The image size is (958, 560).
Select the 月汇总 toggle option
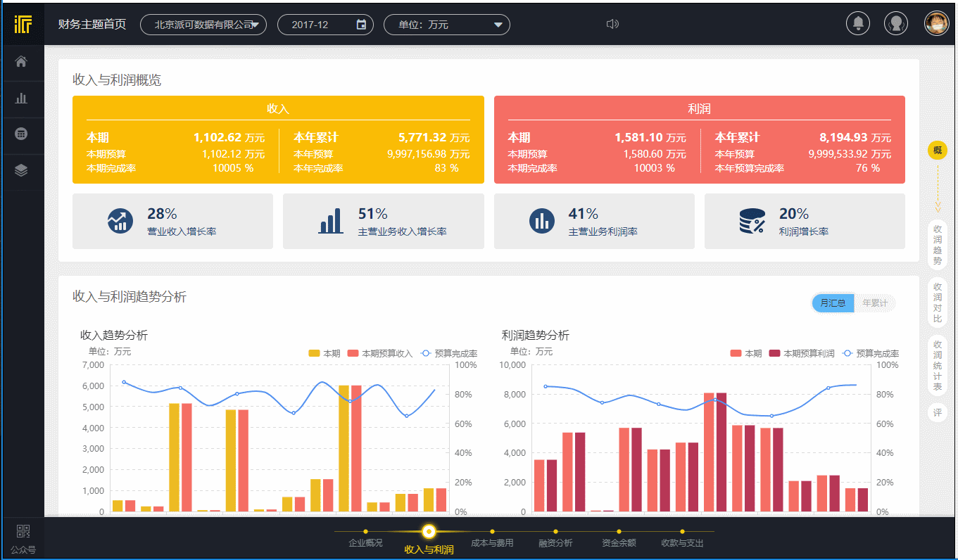pos(833,303)
